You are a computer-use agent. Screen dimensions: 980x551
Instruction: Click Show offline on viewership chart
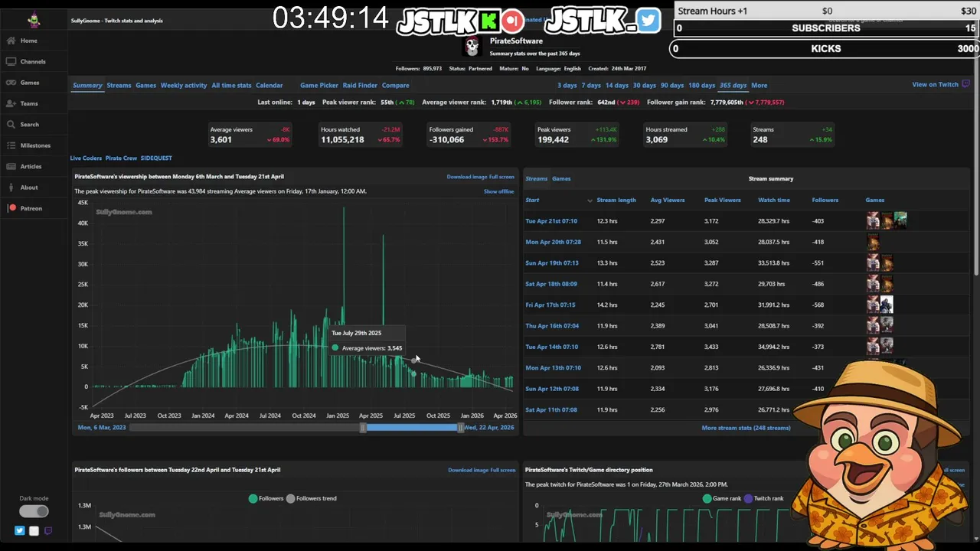[x=498, y=191]
